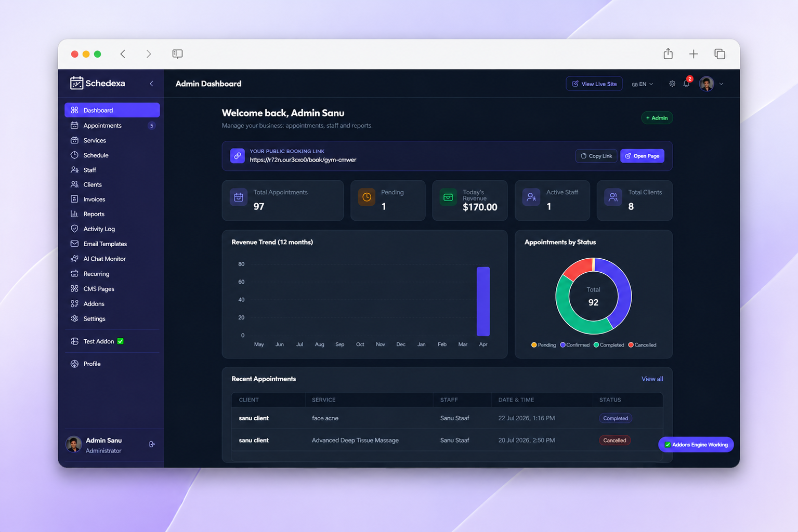Click the Pending legend swatch

pos(534,345)
